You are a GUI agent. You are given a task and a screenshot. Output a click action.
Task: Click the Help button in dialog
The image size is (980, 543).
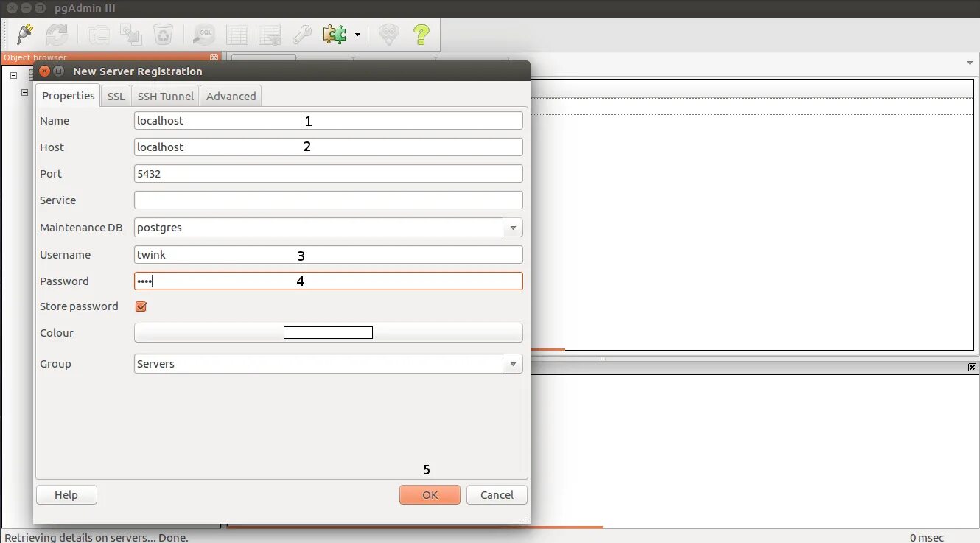pyautogui.click(x=66, y=494)
